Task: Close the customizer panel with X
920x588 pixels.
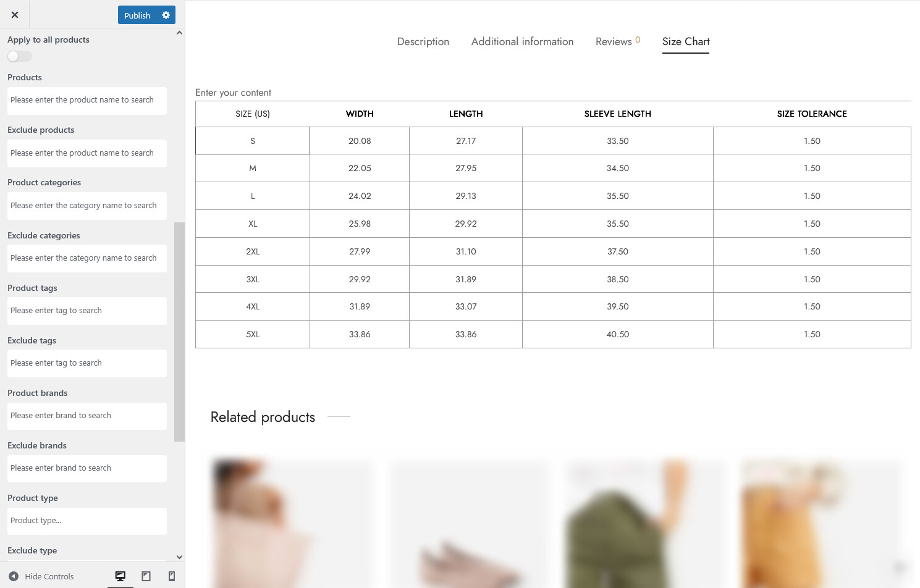Action: tap(15, 15)
